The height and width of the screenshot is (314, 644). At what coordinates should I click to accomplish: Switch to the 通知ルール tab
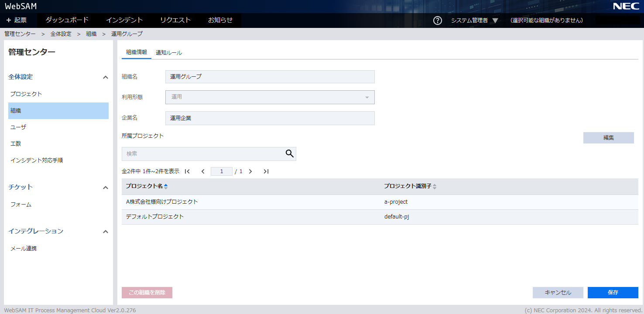point(168,53)
